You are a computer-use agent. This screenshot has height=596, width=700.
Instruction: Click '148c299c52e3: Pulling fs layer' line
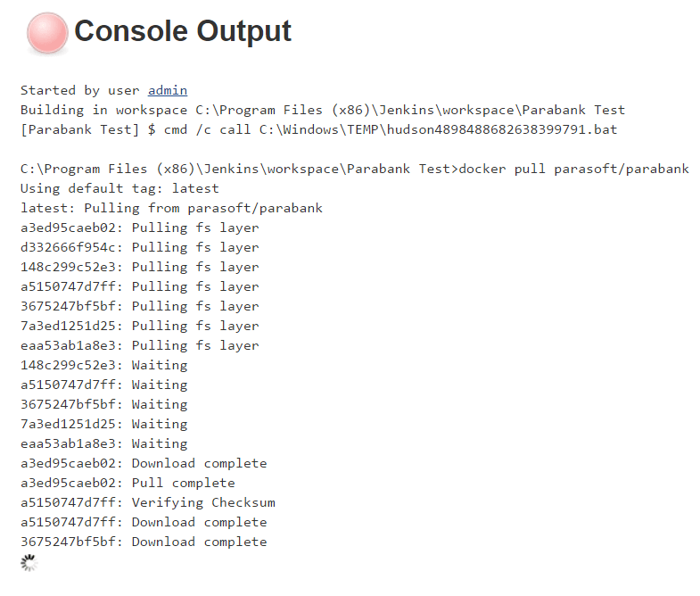point(140,268)
